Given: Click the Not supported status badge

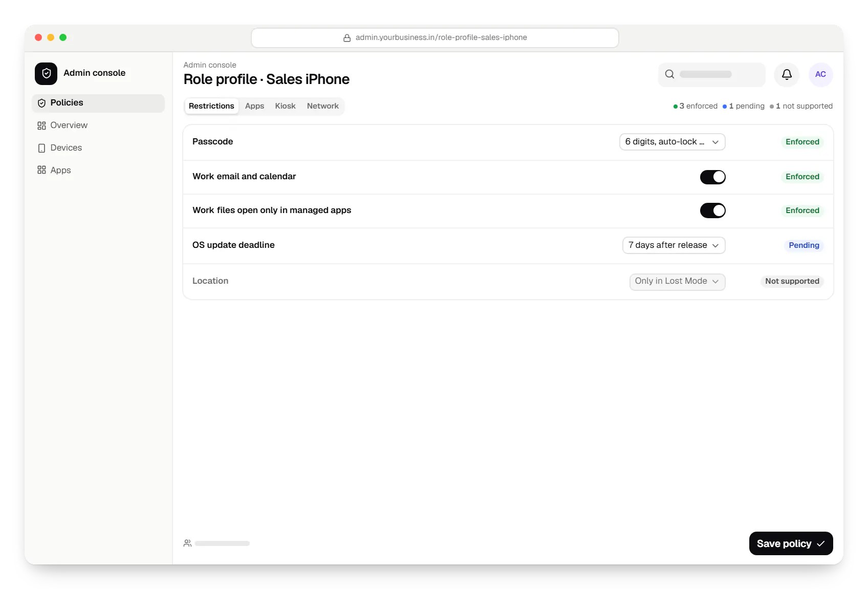Looking at the screenshot, I should coord(792,281).
